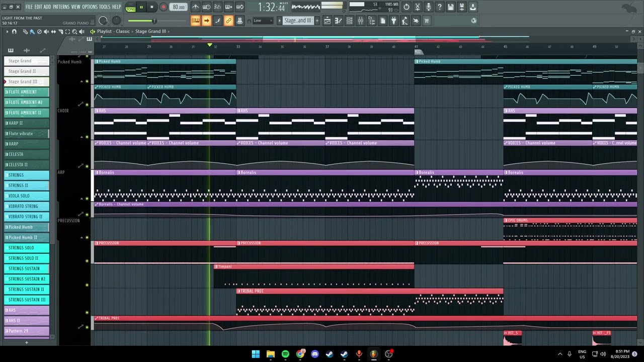Screen dimensions: 644x362
Task: Choose the Select tool in the playlist toolbar
Action: click(x=67, y=32)
